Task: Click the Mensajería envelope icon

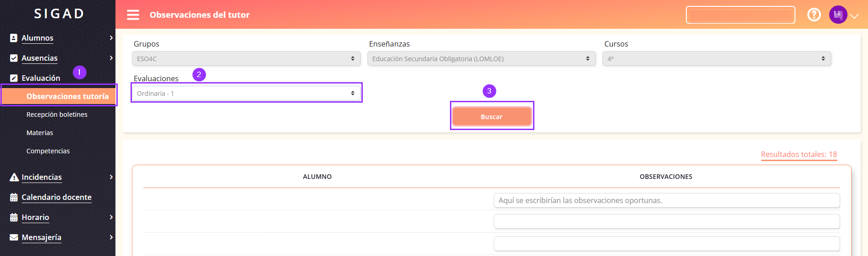Action: [x=14, y=238]
